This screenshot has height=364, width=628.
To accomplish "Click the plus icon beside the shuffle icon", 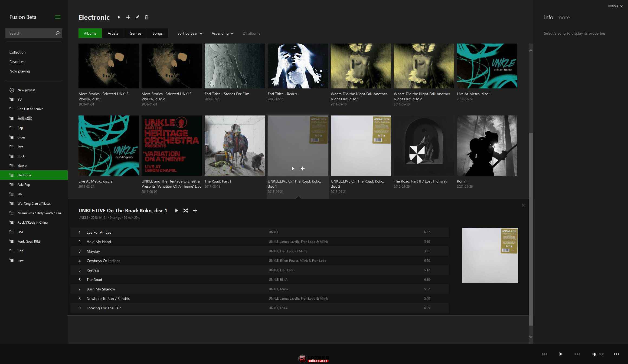I will click(x=195, y=211).
